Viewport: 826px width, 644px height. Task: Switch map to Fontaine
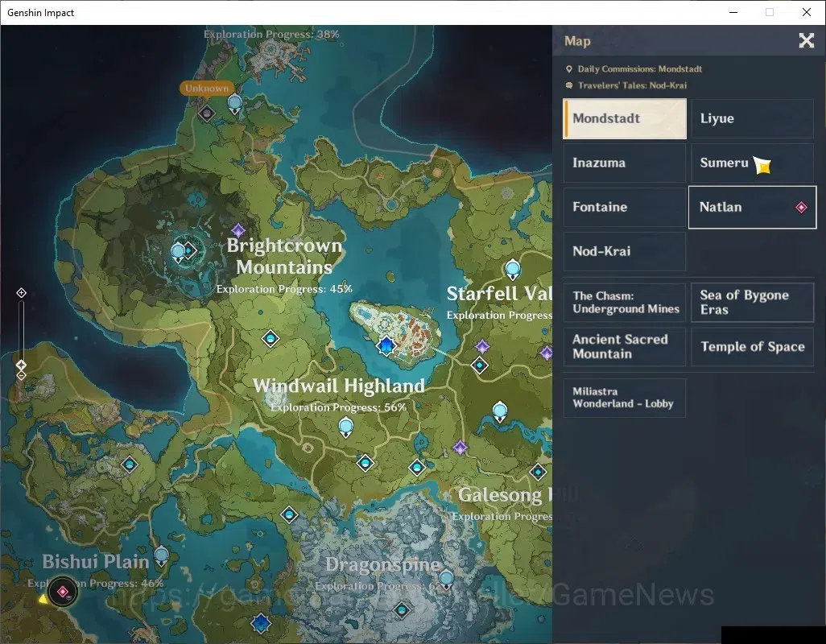click(x=625, y=208)
